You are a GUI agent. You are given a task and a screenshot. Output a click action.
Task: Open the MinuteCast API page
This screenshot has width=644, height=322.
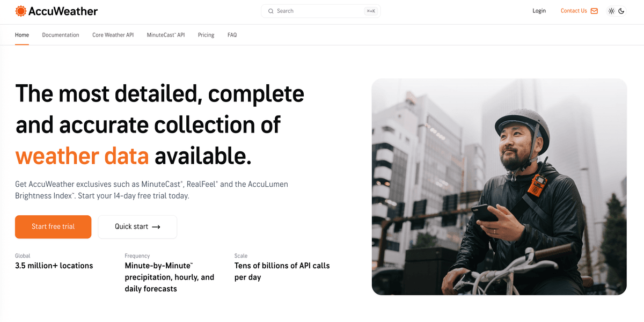(165, 35)
